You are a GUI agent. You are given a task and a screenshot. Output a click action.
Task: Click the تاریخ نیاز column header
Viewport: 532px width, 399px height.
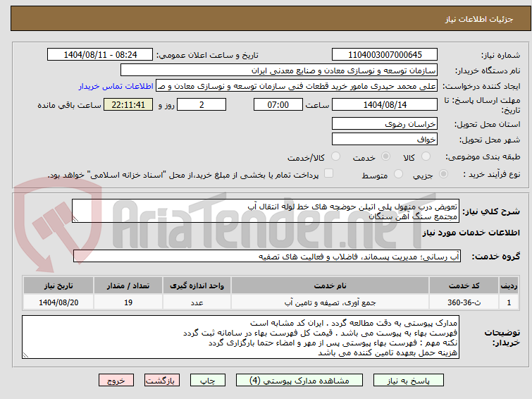click(58, 286)
